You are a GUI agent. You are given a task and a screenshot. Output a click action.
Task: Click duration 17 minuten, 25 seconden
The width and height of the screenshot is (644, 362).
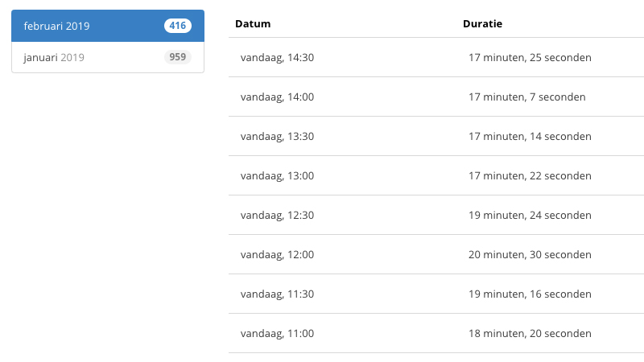point(530,57)
